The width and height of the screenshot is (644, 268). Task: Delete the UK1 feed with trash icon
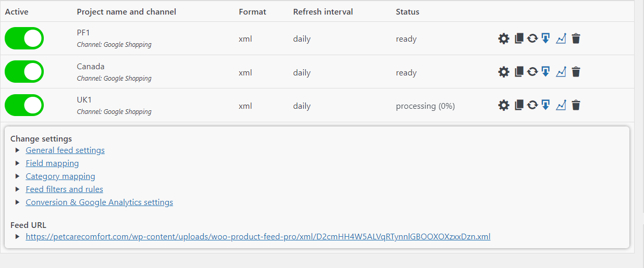click(576, 105)
